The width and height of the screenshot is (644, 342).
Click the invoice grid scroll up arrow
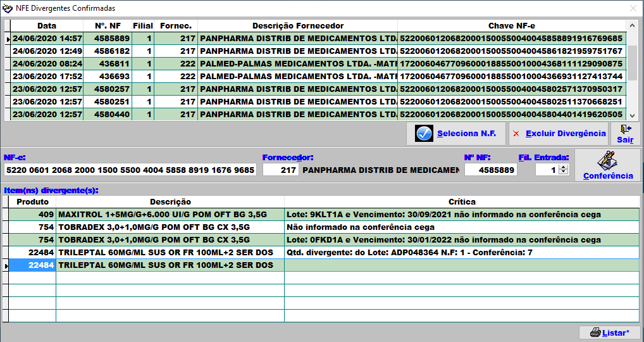click(x=631, y=25)
